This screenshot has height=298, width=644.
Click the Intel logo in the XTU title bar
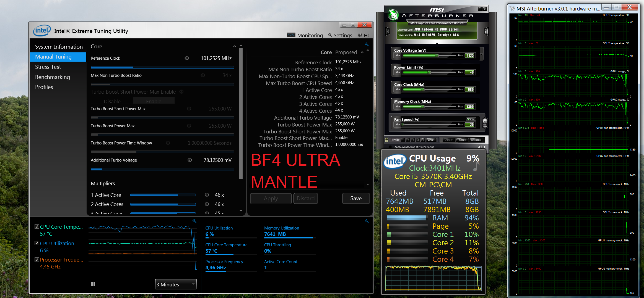(42, 30)
